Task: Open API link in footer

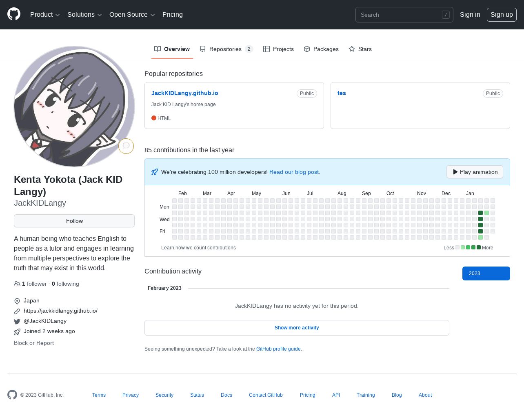Action: (336, 395)
